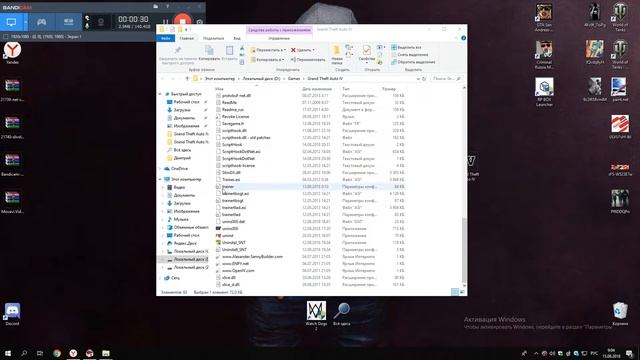Go up one folder level arrow
The height and width of the screenshot is (360, 640).
click(x=187, y=78)
